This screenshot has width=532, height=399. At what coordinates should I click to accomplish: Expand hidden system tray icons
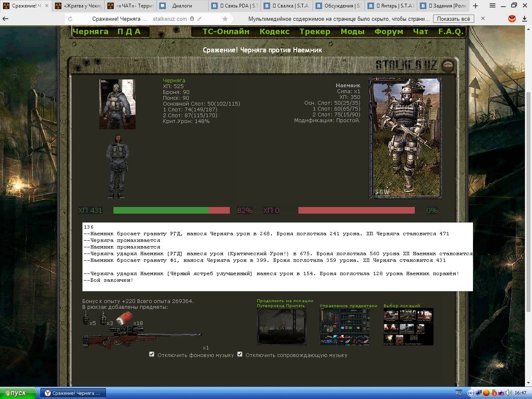[x=470, y=393]
